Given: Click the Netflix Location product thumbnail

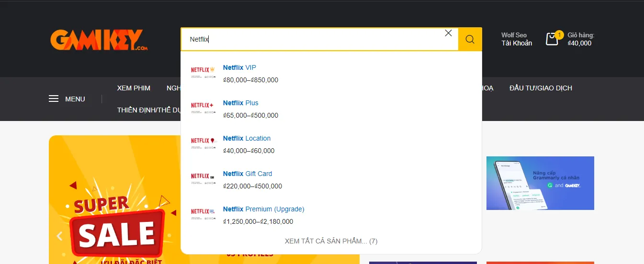Looking at the screenshot, I should pyautogui.click(x=203, y=144).
